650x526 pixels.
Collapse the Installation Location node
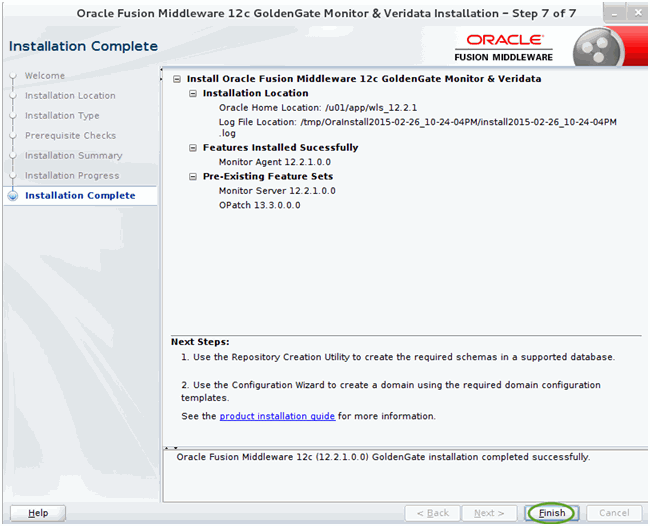[193, 93]
